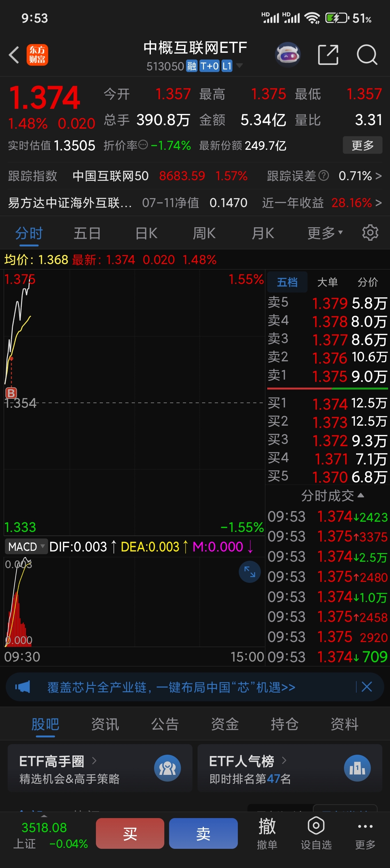
Task: Tap the 融 margin badge
Action: [x=191, y=66]
